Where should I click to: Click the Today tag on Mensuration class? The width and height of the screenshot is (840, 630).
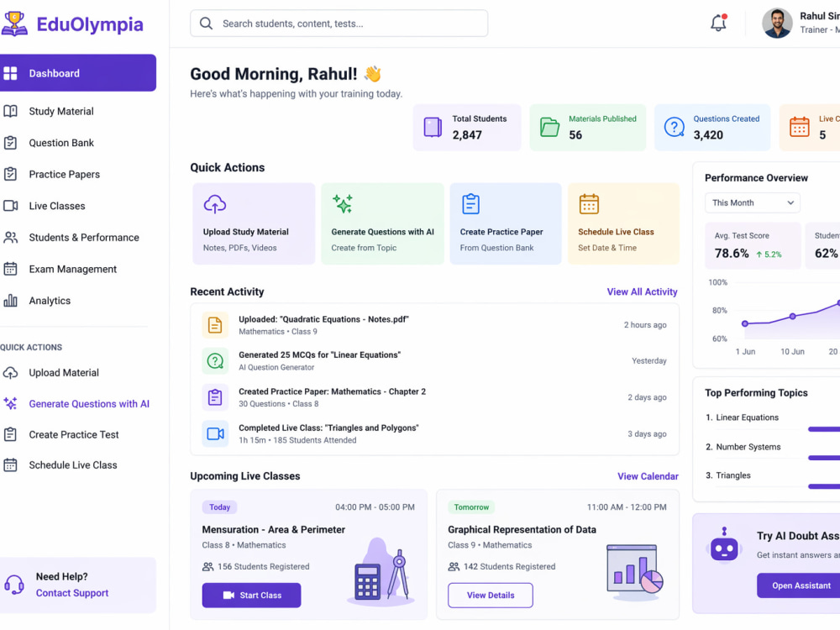click(219, 507)
